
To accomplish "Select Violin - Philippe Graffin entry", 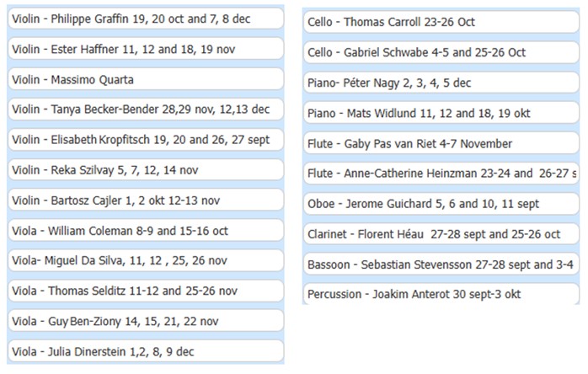I will (x=146, y=19).
